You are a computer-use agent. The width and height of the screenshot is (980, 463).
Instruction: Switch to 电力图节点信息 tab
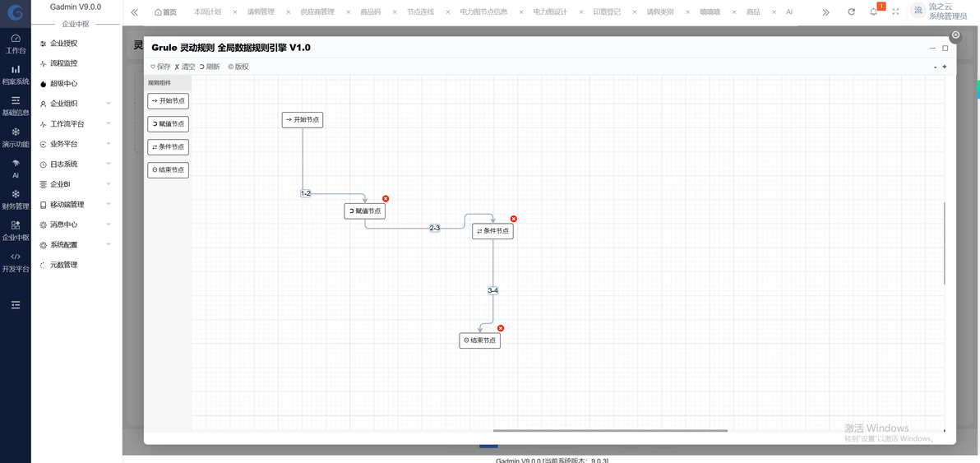click(483, 12)
